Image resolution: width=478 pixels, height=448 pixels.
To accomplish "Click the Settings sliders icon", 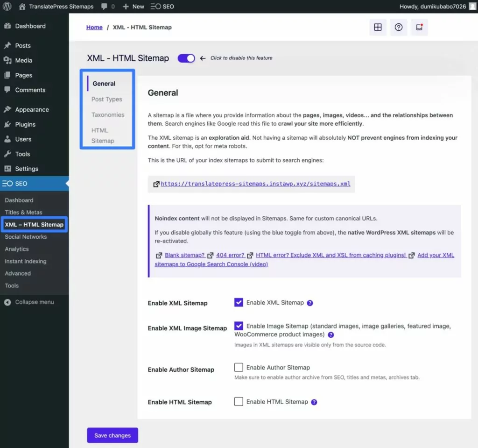I will pos(7,169).
